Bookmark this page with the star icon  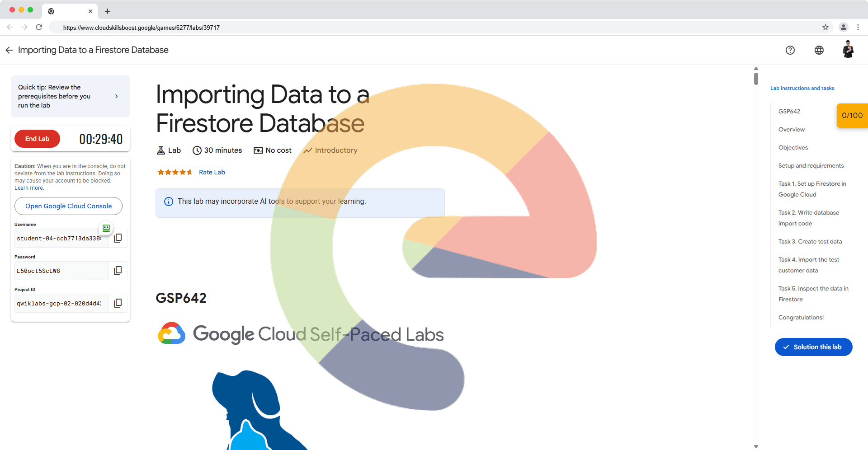(825, 27)
